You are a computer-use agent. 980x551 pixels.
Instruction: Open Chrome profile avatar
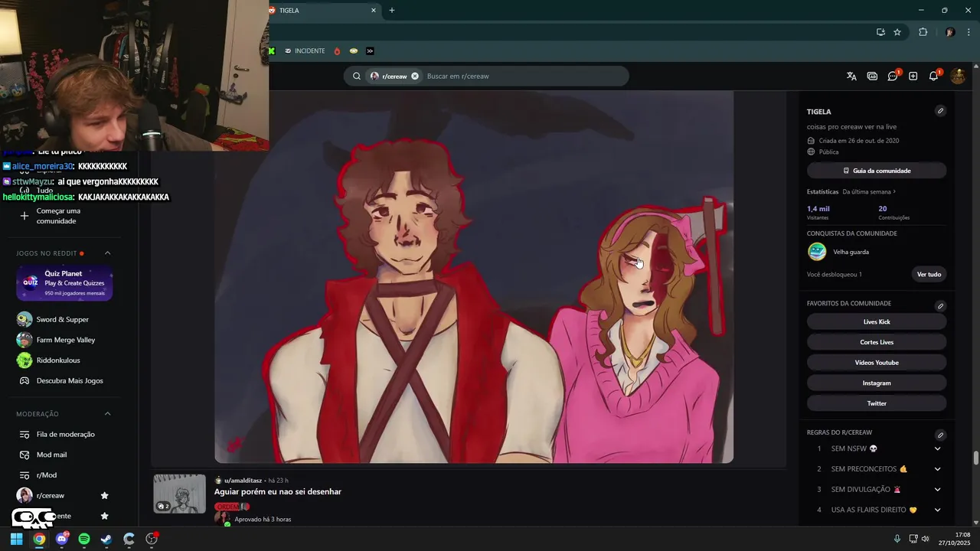coord(950,32)
